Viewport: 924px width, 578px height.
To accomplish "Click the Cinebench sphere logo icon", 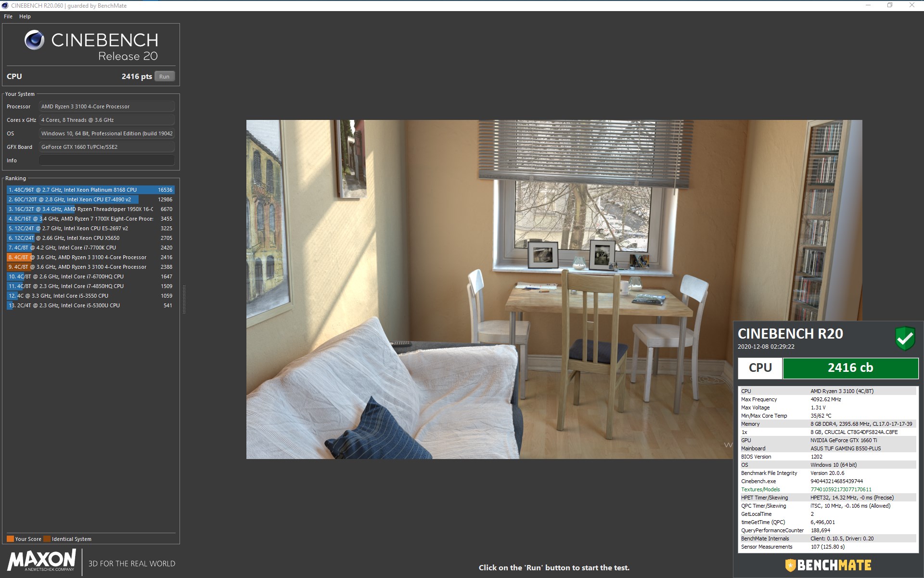I will tap(35, 40).
